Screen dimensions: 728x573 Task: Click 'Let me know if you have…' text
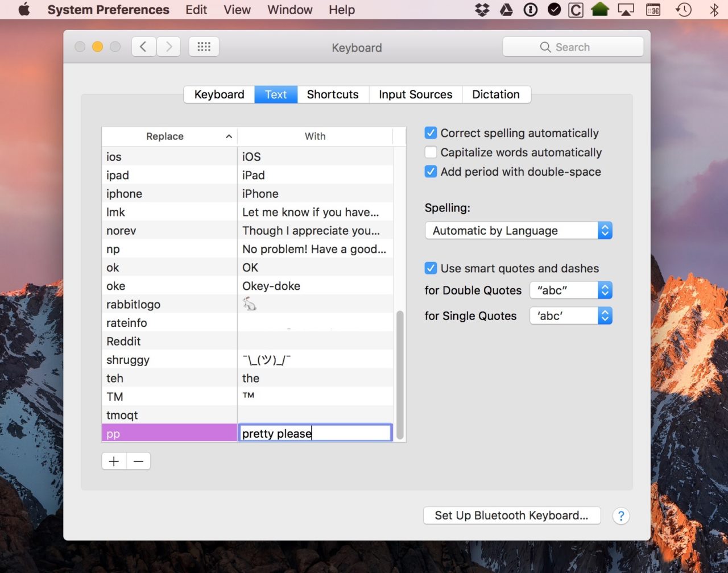(311, 212)
